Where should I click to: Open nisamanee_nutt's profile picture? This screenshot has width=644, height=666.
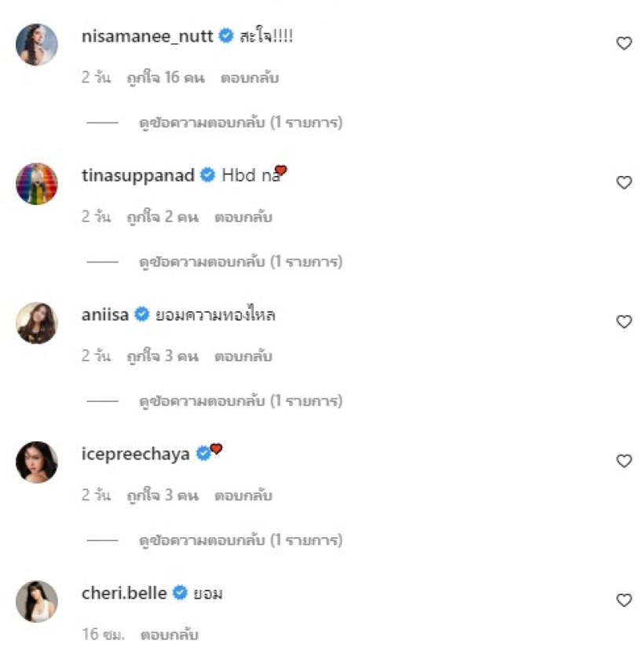[x=37, y=45]
